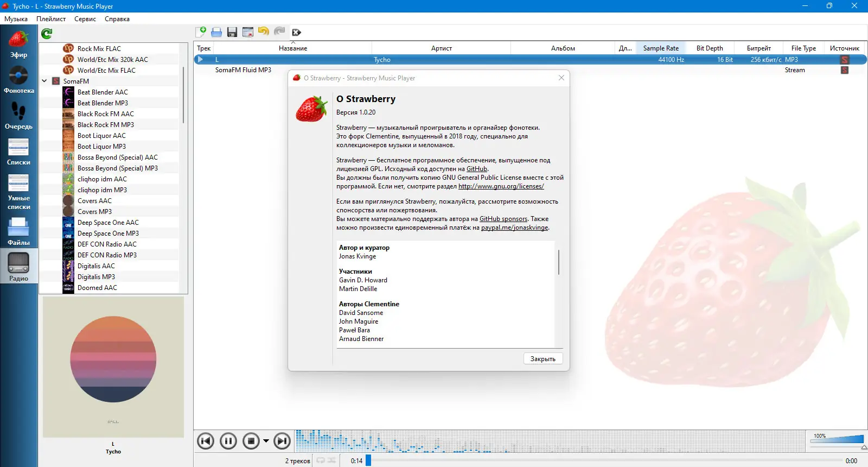Select DEF CON Radio MP3 station

tap(107, 255)
